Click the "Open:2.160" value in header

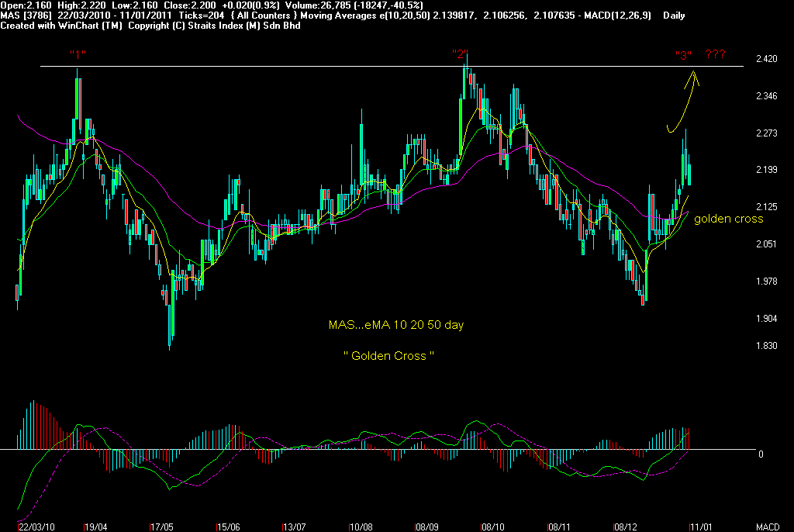26,5
